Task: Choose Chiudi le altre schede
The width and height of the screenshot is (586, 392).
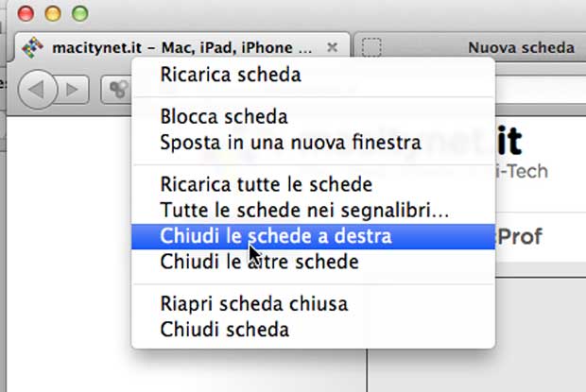Action: coord(259,261)
